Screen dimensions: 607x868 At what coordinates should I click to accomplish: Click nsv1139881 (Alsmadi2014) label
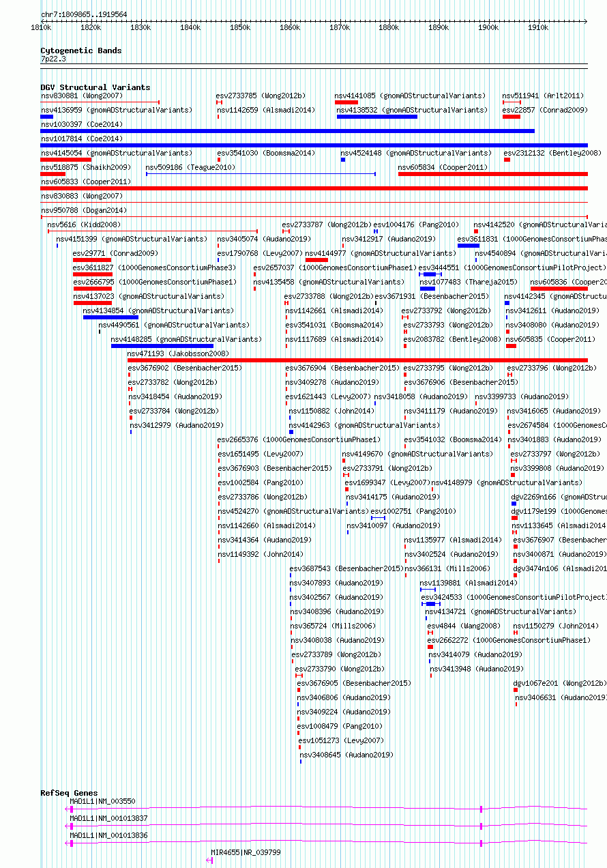pyautogui.click(x=469, y=583)
